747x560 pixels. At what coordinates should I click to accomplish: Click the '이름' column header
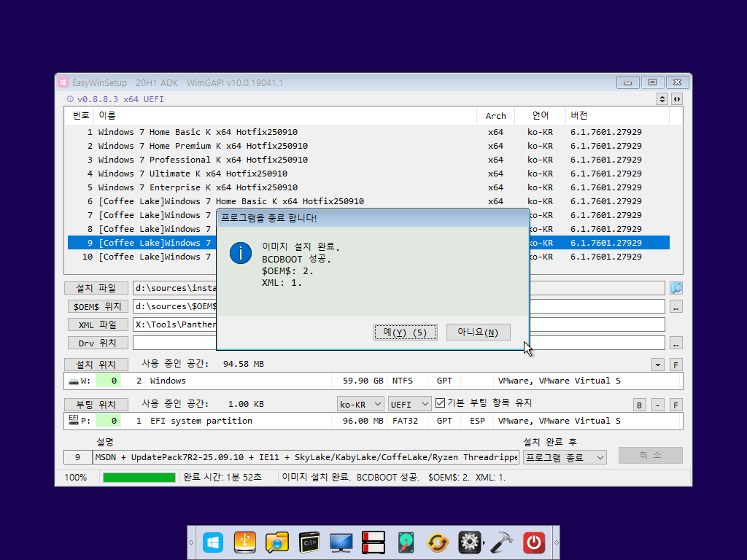coord(286,116)
